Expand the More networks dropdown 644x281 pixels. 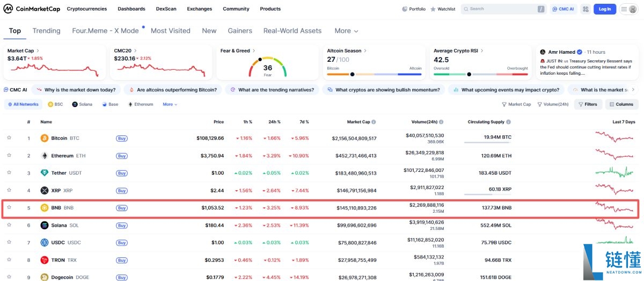pyautogui.click(x=170, y=104)
